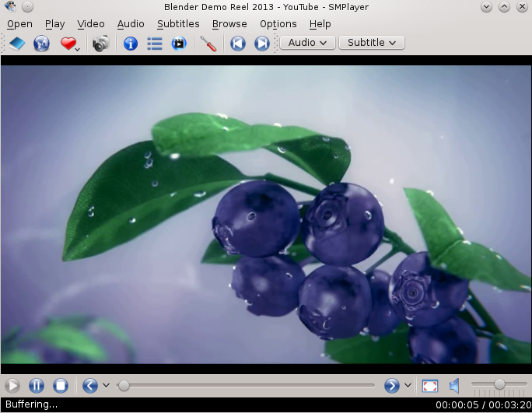Click the Open File toolbar icon
This screenshot has height=413, width=532.
[x=17, y=44]
